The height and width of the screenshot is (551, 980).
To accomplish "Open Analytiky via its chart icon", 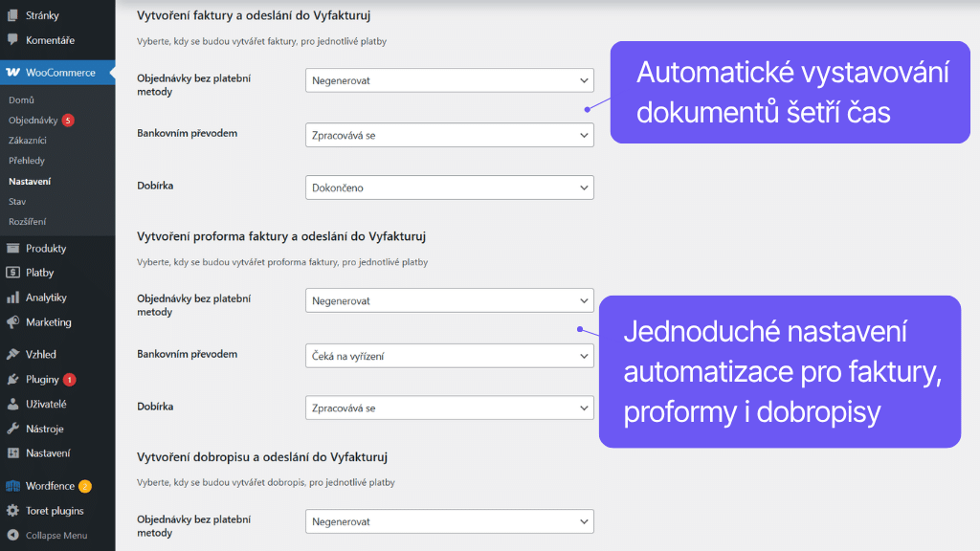I will [11, 297].
